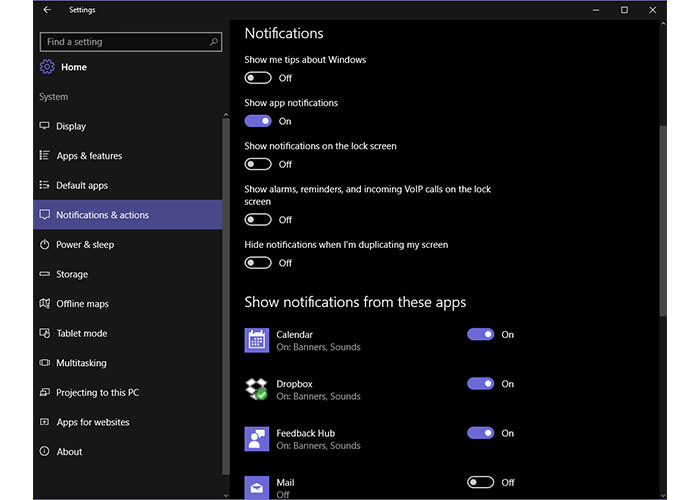Open the About page

pos(69,452)
